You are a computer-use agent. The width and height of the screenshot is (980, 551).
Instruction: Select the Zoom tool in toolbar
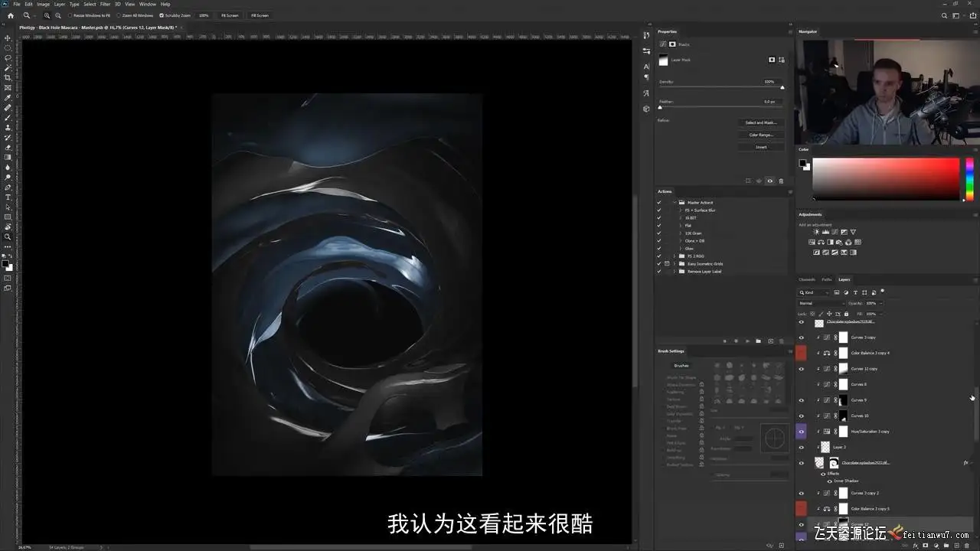click(x=8, y=236)
